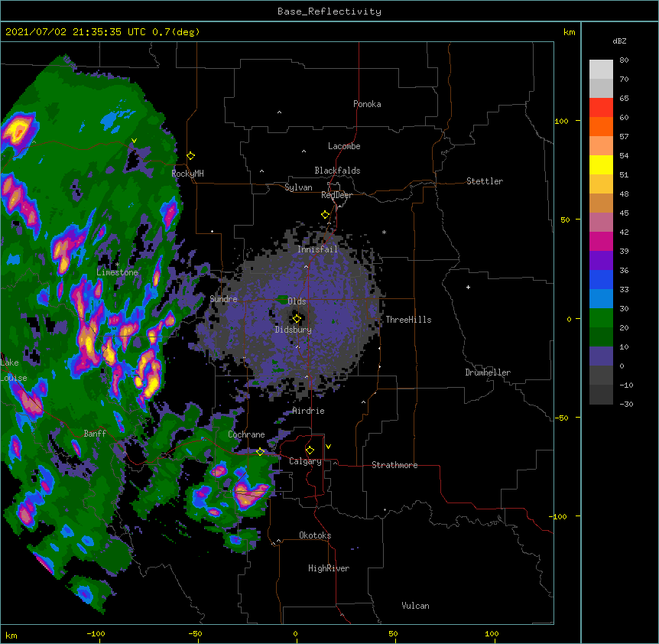This screenshot has width=659, height=644.
Task: Click the yellow diamond marker below Cochrane
Action: coord(260,452)
